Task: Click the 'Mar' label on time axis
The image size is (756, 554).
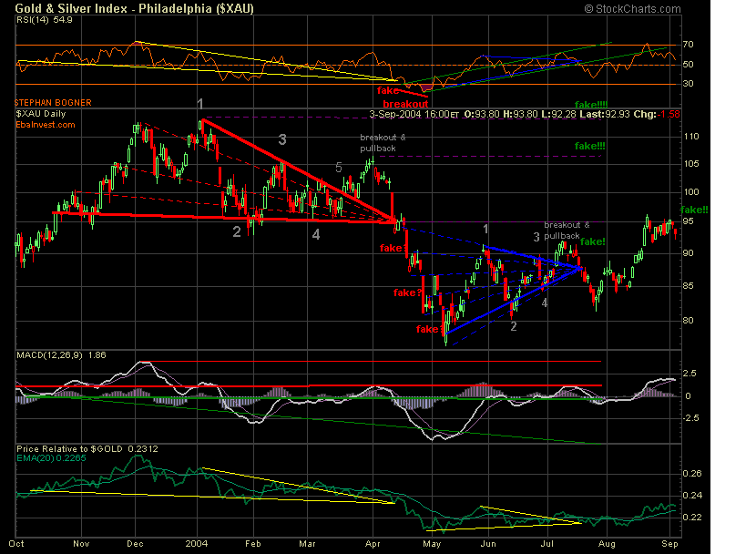Action: click(307, 544)
